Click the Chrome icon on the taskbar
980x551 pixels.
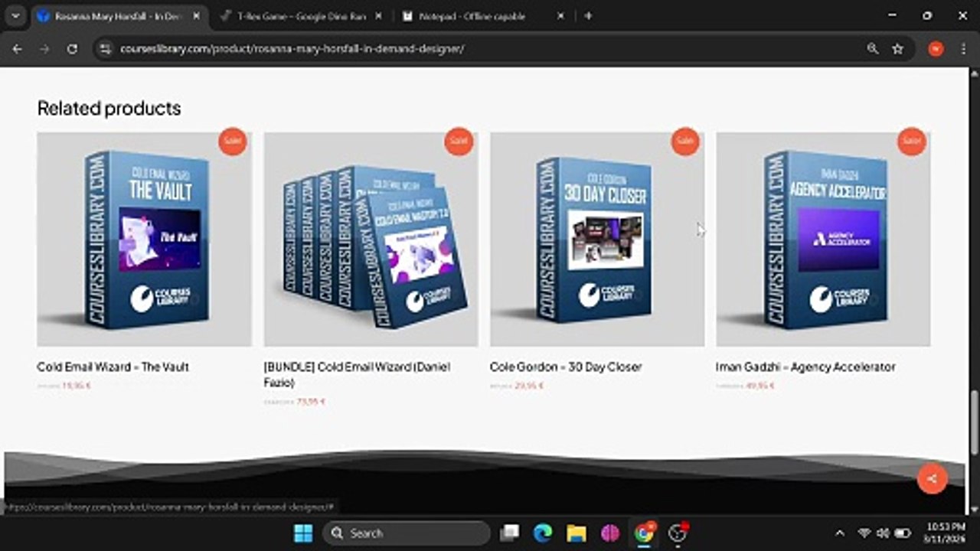[644, 533]
